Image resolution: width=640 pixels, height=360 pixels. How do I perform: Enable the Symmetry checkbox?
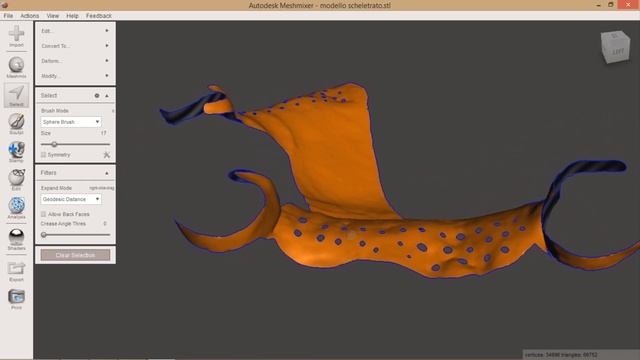pos(43,155)
